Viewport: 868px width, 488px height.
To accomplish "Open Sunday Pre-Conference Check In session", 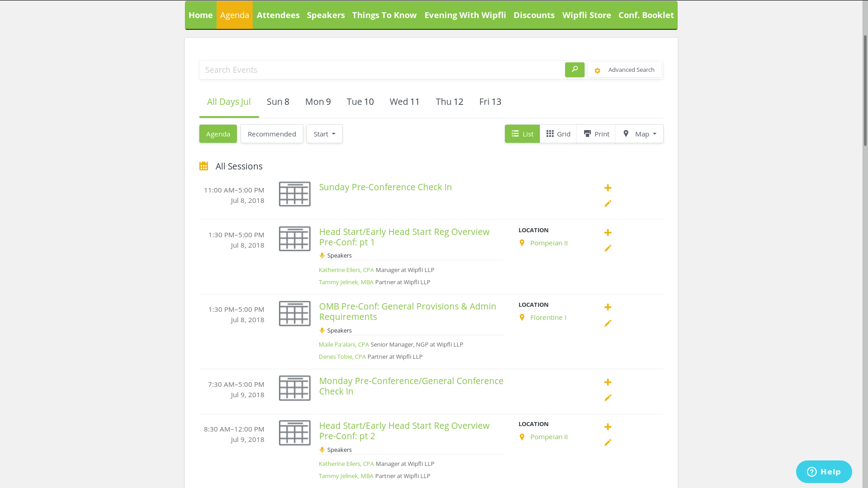I will (385, 187).
